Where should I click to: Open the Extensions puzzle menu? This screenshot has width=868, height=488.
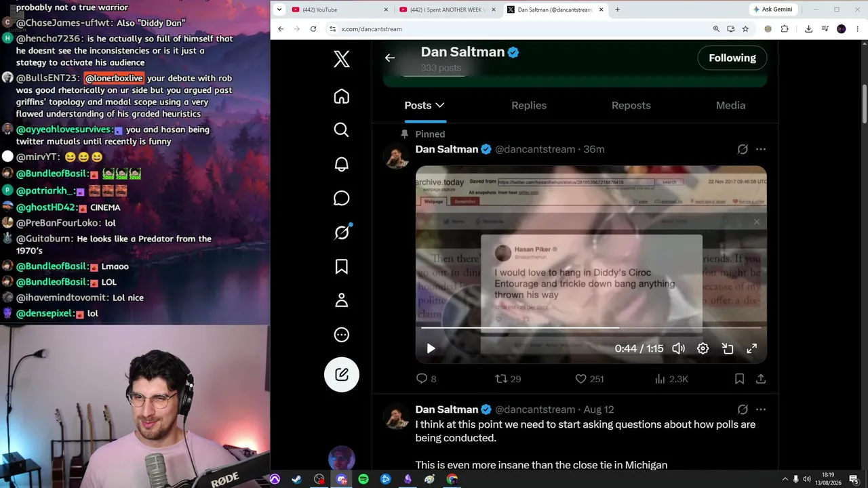[785, 29]
